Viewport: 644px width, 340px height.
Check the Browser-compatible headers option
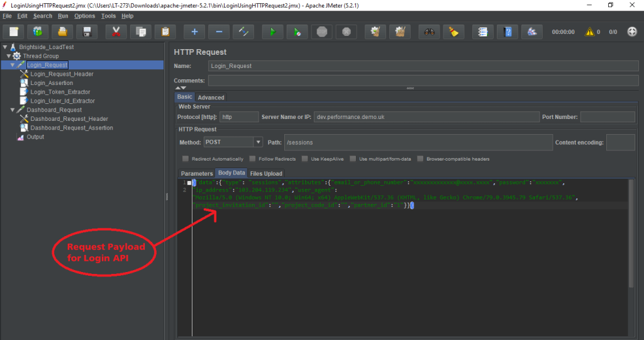(x=421, y=159)
